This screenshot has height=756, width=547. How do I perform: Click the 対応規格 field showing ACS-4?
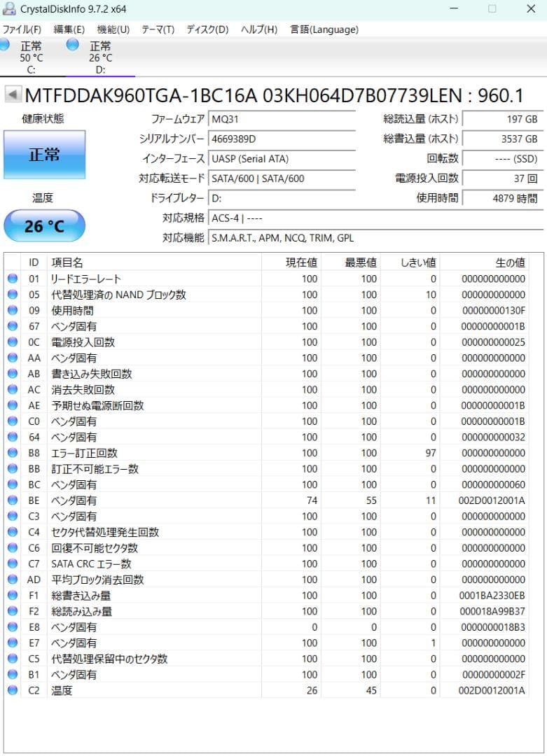pos(376,218)
